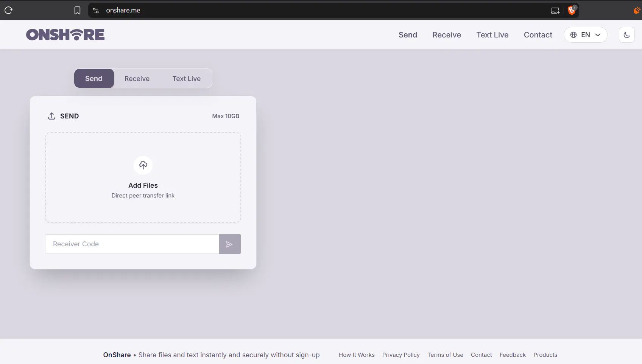Image resolution: width=642 pixels, height=364 pixels.
Task: Open Contact in the top navigation
Action: pos(538,35)
